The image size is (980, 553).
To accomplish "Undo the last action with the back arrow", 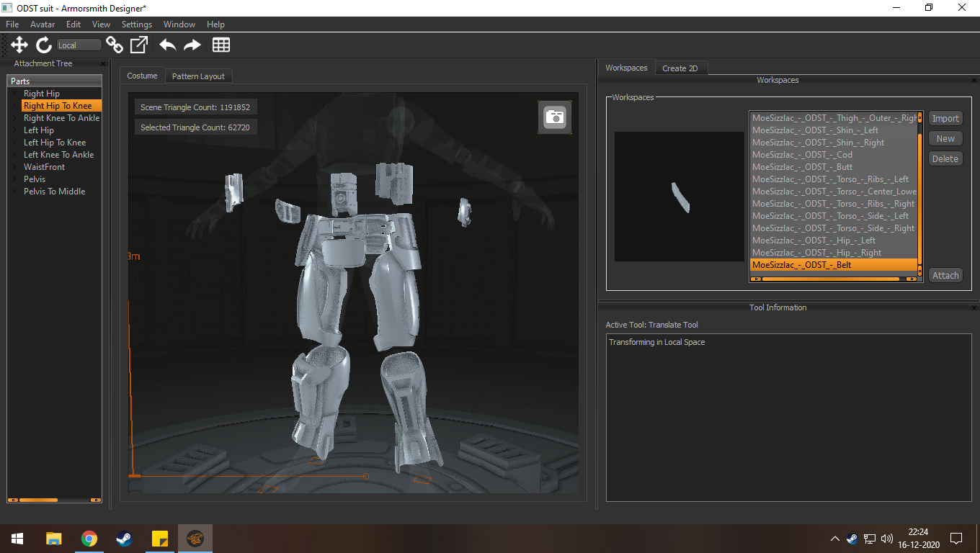I will [167, 45].
